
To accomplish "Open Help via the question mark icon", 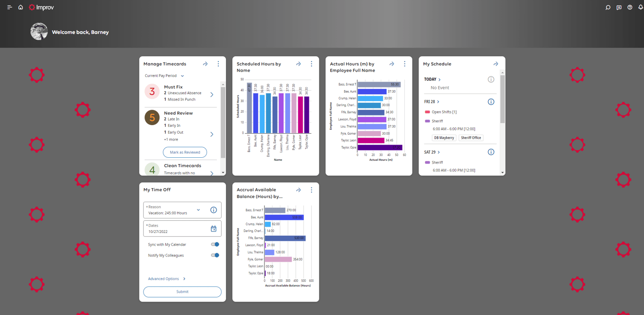I will [x=630, y=7].
